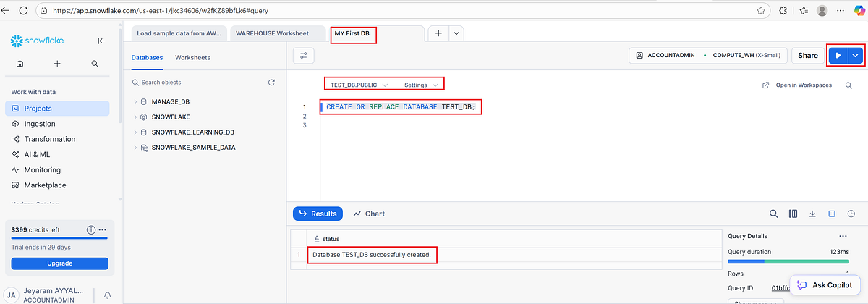
Task: Collapse the Snowflake navigation sidebar
Action: pos(101,41)
